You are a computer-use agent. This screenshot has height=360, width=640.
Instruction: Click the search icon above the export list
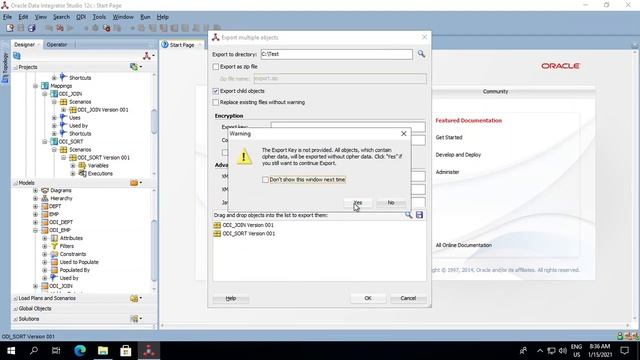[x=408, y=215]
